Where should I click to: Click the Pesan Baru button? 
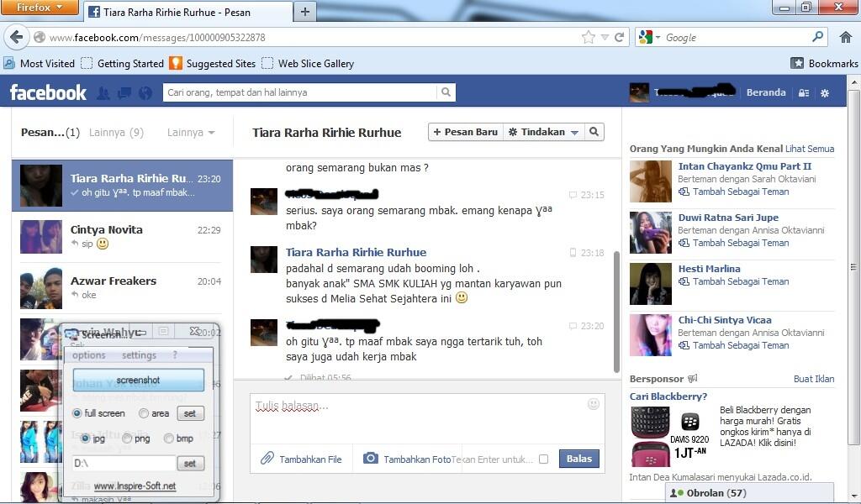466,132
